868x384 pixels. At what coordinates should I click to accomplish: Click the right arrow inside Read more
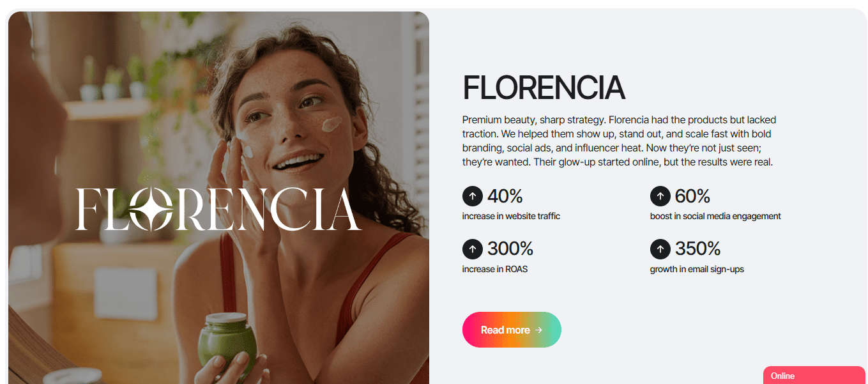coord(539,330)
